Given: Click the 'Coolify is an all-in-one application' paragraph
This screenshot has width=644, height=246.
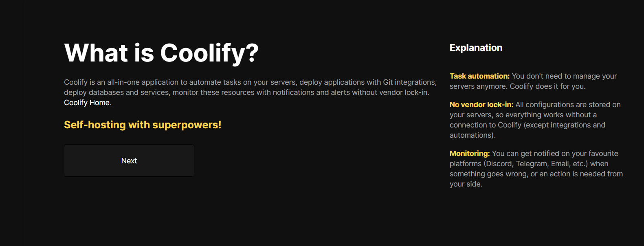Looking at the screenshot, I should coord(251,92).
